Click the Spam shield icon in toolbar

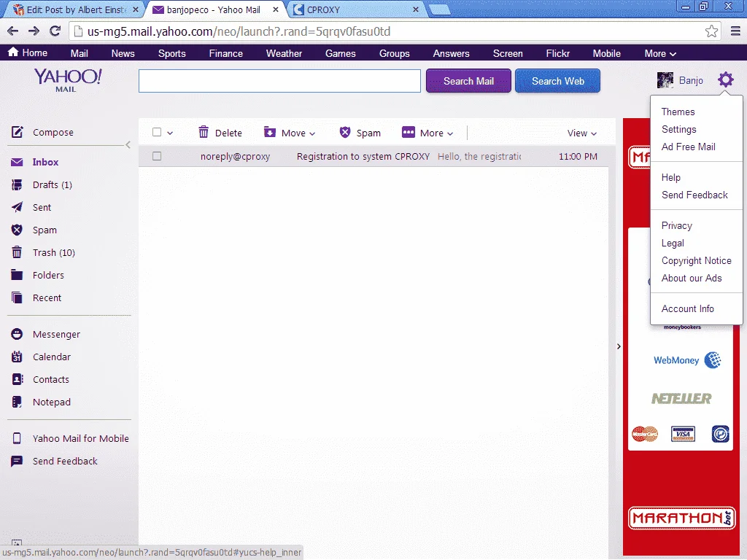(x=345, y=132)
